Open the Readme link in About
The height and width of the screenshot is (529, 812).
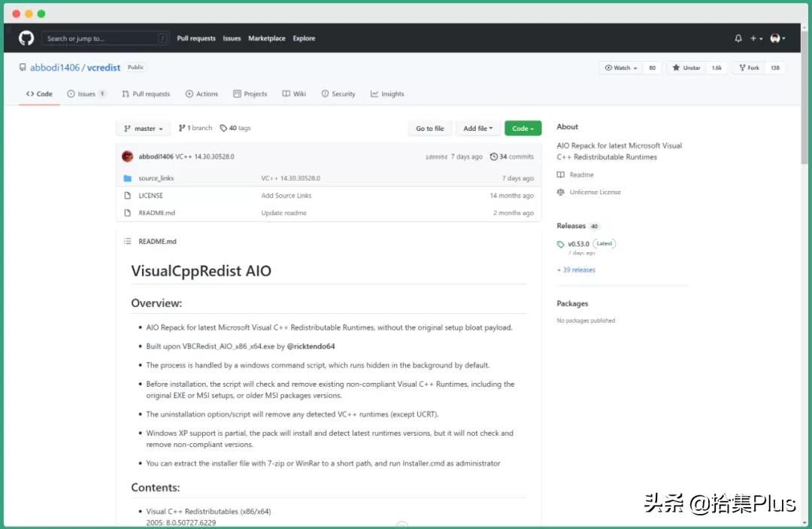(581, 175)
